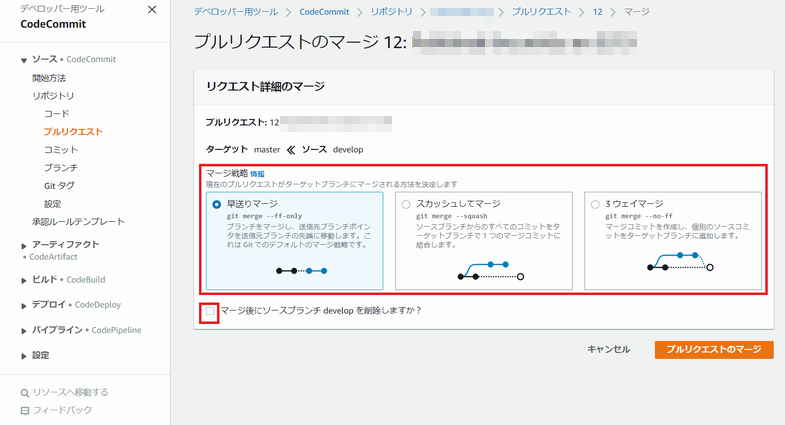Check the delete develop source branch checkbox
Image resolution: width=785 pixels, height=425 pixels.
(210, 311)
